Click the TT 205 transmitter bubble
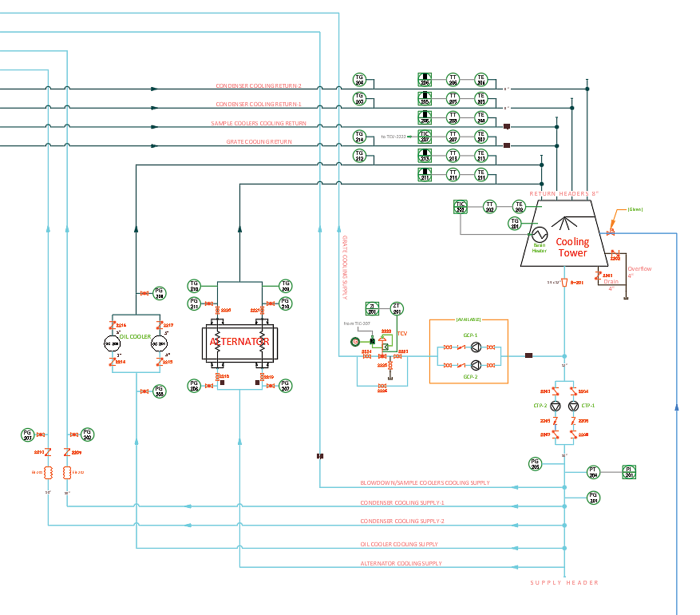This screenshot has height=615, width=700. click(x=453, y=98)
